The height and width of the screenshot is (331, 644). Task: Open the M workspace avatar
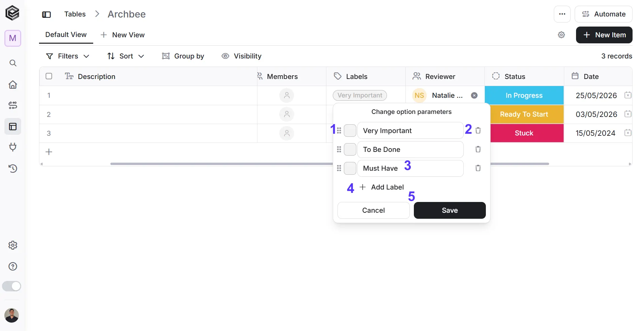(13, 38)
